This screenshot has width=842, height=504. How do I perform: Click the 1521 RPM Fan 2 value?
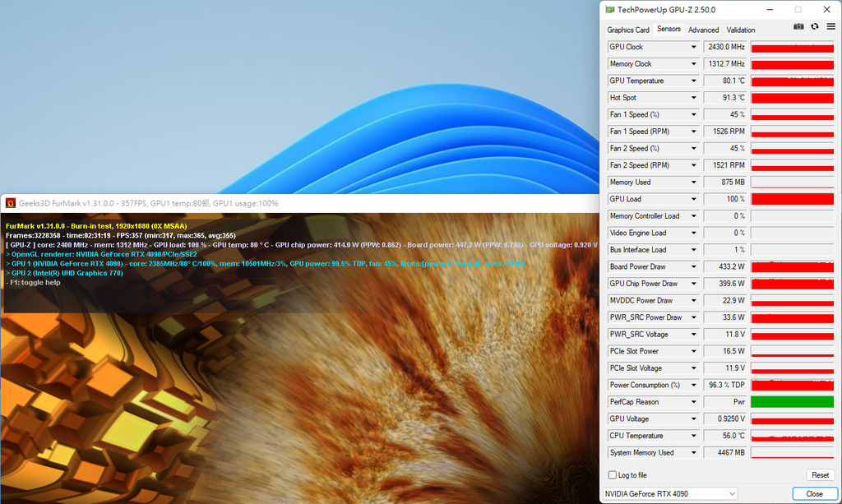click(x=725, y=165)
